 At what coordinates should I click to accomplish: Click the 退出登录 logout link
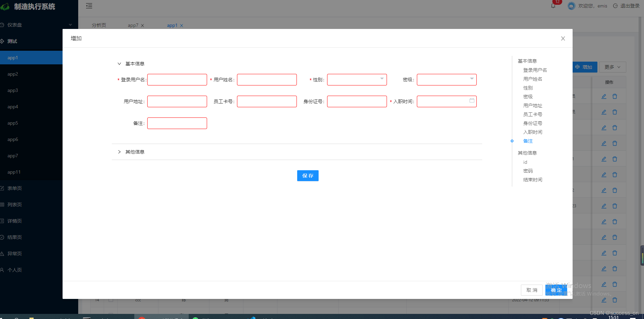coord(629,6)
